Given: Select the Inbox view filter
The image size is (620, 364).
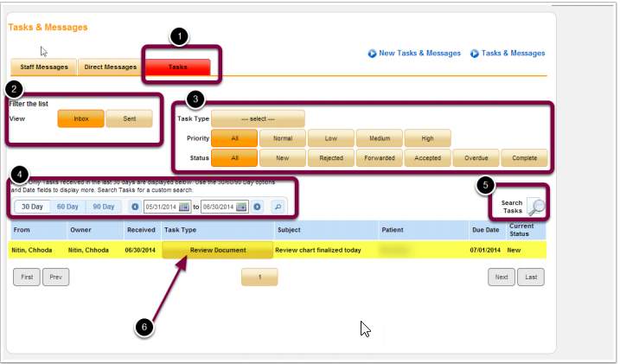Looking at the screenshot, I should 80,119.
